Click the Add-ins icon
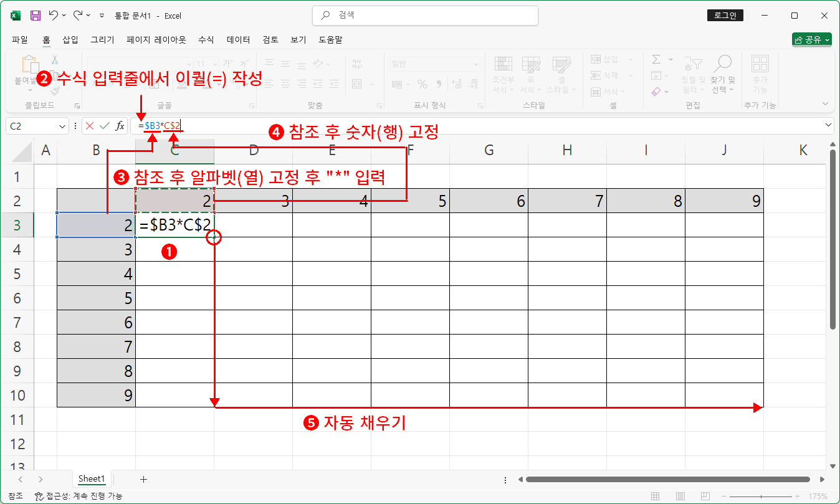 point(760,64)
